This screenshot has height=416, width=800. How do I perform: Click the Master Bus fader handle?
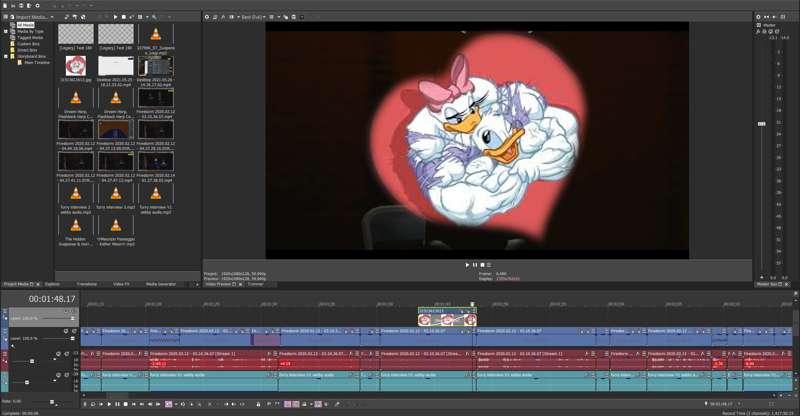click(x=761, y=124)
